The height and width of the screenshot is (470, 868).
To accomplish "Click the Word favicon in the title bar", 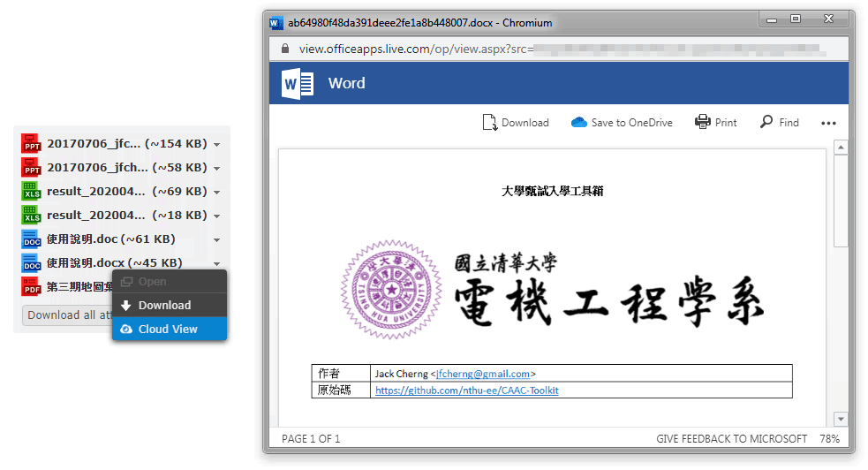I will coord(276,23).
